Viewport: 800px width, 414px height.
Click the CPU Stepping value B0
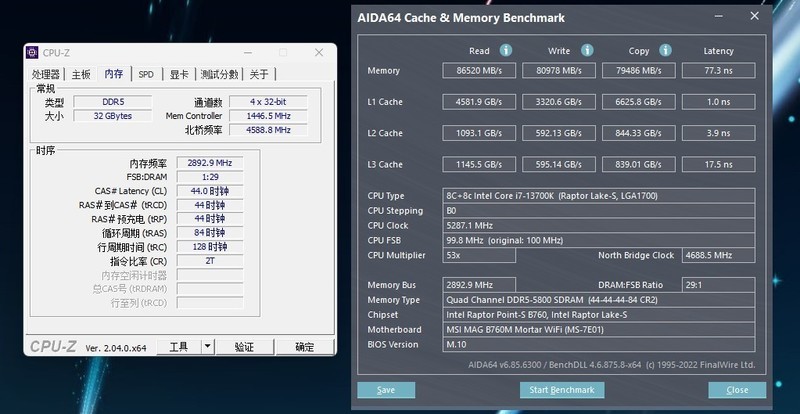598,211
